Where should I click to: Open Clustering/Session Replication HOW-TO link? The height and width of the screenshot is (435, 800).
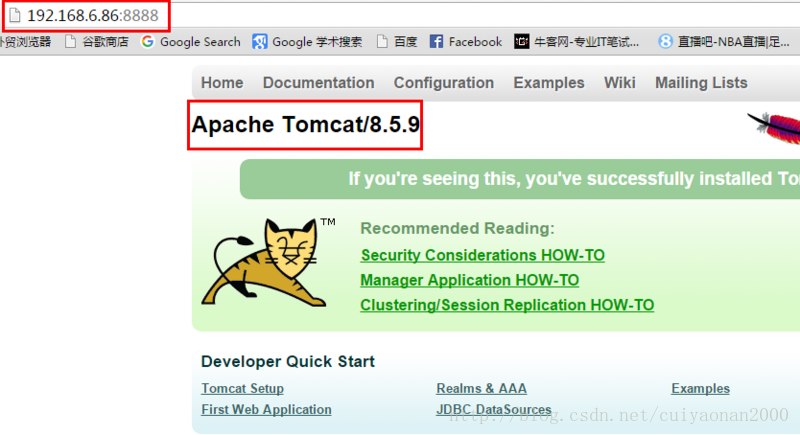(x=507, y=305)
